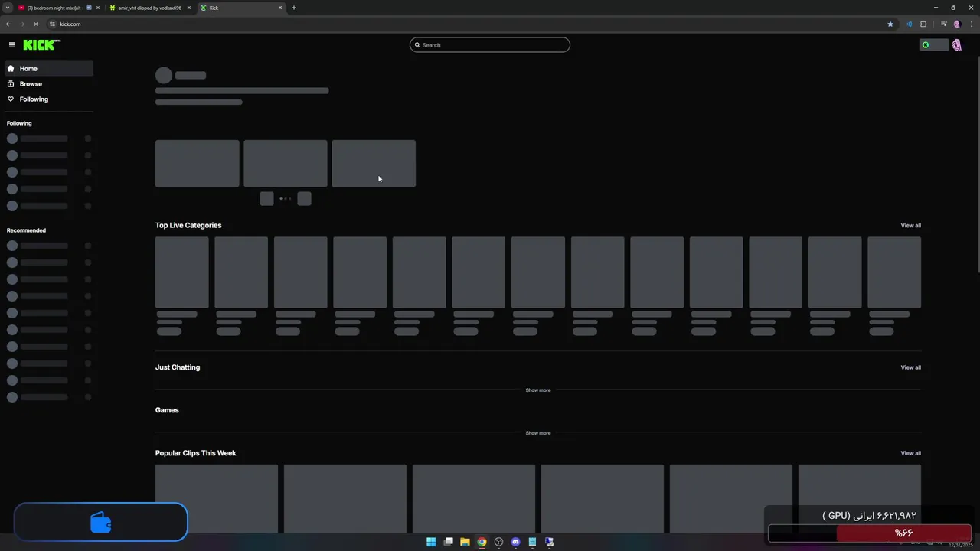Image resolution: width=980 pixels, height=551 pixels.
Task: Show more under Games
Action: [x=537, y=433]
